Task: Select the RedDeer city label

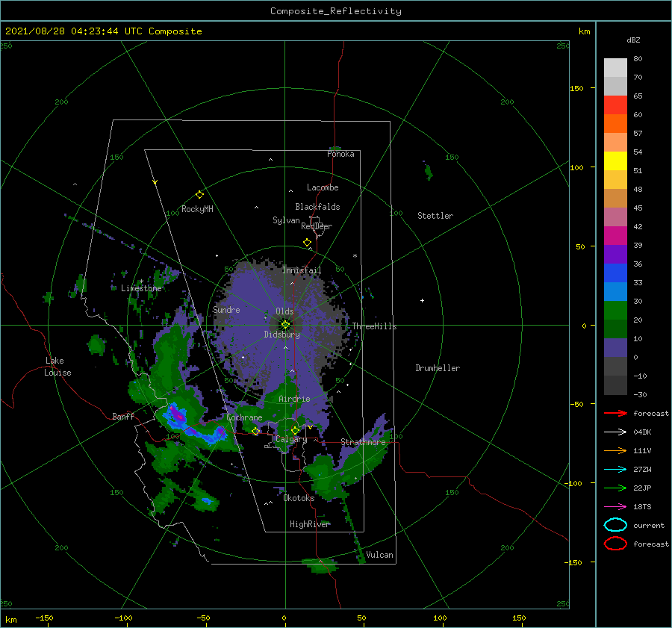Action: (x=317, y=226)
